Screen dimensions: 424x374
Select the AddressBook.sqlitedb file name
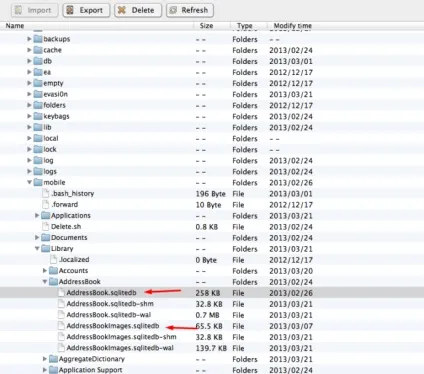click(x=101, y=293)
